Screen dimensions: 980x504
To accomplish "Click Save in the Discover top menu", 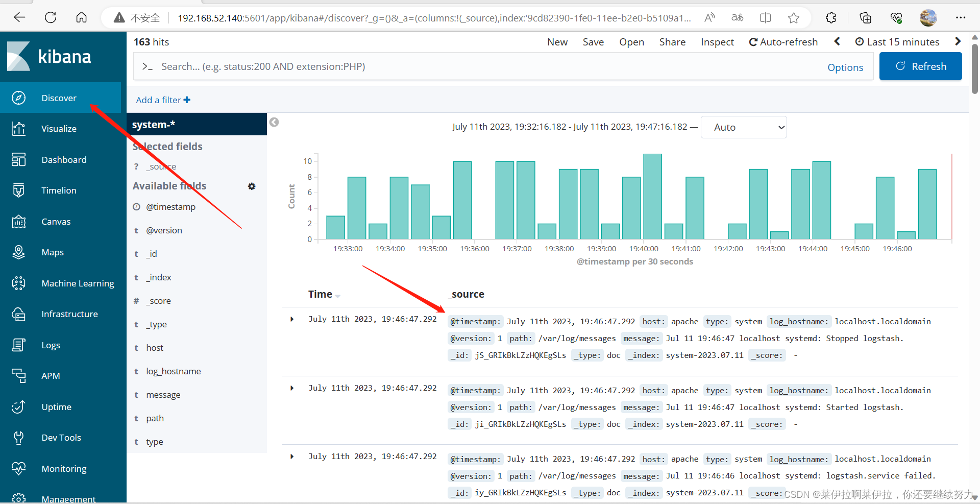I will pos(593,42).
